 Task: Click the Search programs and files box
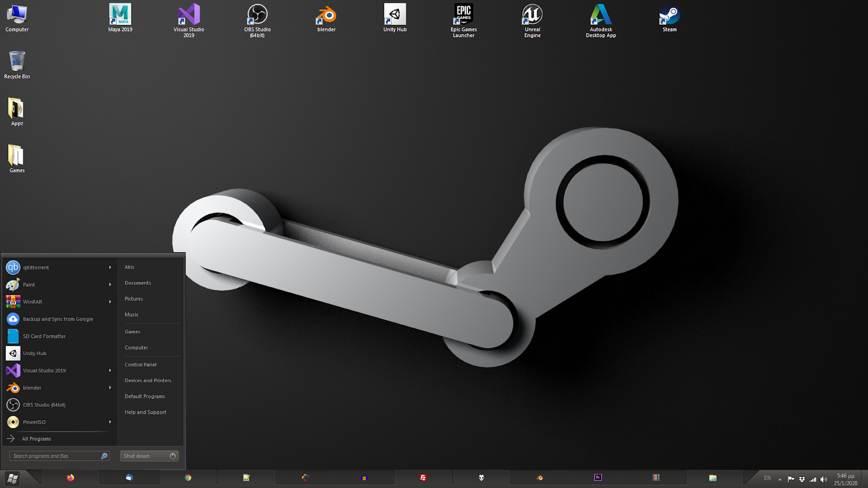point(60,456)
